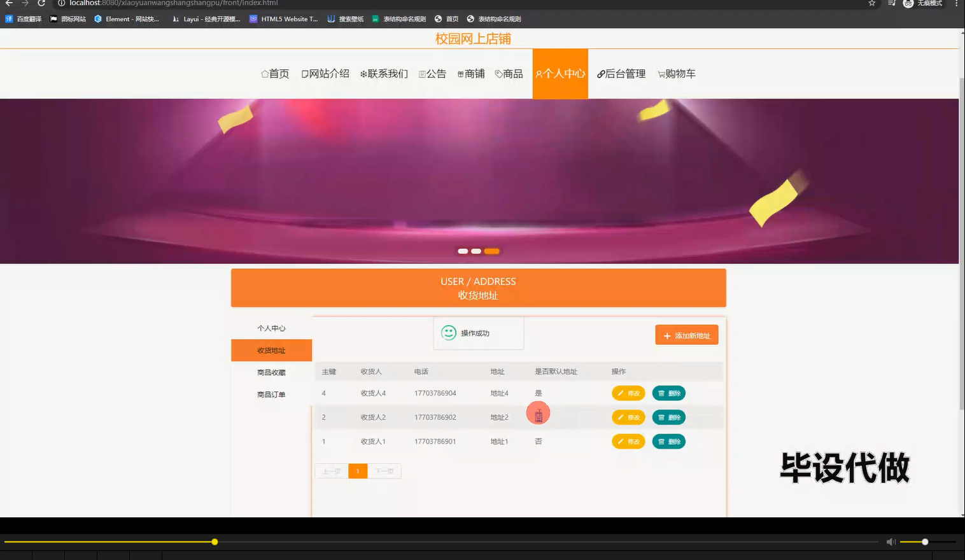Select the third carousel indicator dot
965x560 pixels.
(491, 251)
